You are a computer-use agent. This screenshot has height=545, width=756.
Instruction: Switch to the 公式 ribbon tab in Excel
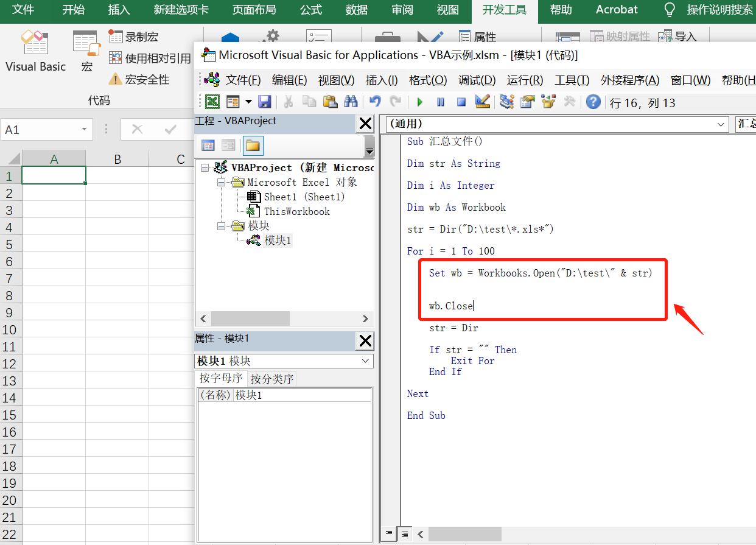coord(311,10)
